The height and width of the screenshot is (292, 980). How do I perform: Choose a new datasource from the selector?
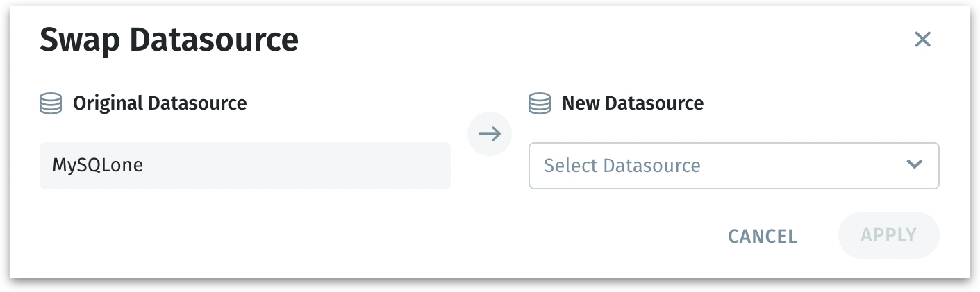pyautogui.click(x=733, y=166)
